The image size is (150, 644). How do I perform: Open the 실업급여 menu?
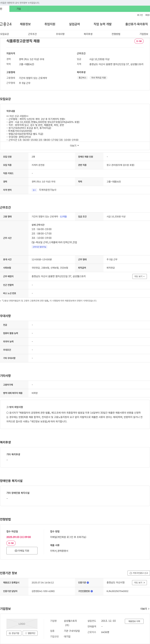(74, 24)
